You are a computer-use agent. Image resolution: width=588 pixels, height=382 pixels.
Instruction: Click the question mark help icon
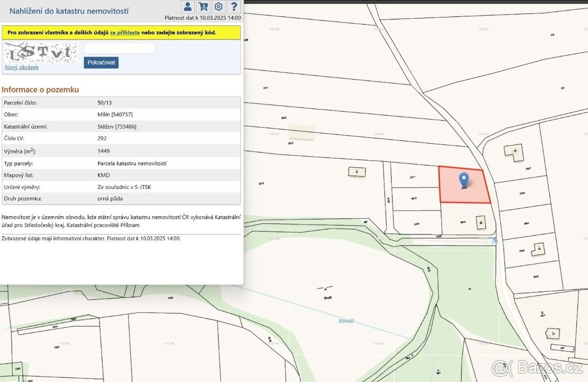(x=234, y=6)
